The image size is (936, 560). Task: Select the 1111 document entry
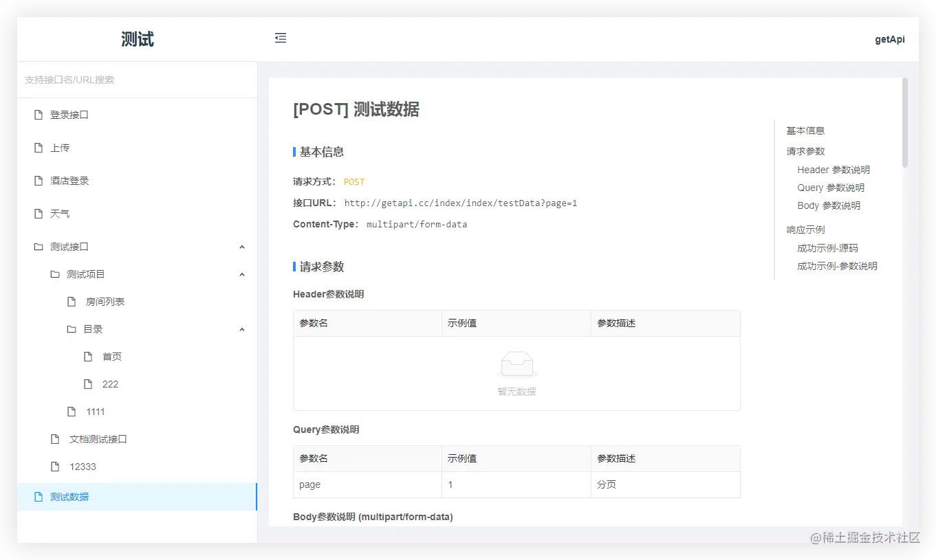(137, 412)
